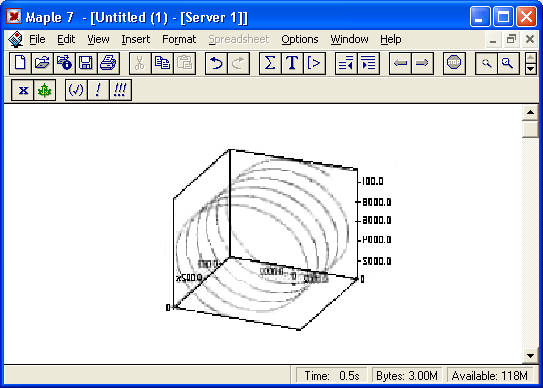Execute worksheet with the triple exclamation button
543x388 pixels.
(120, 90)
